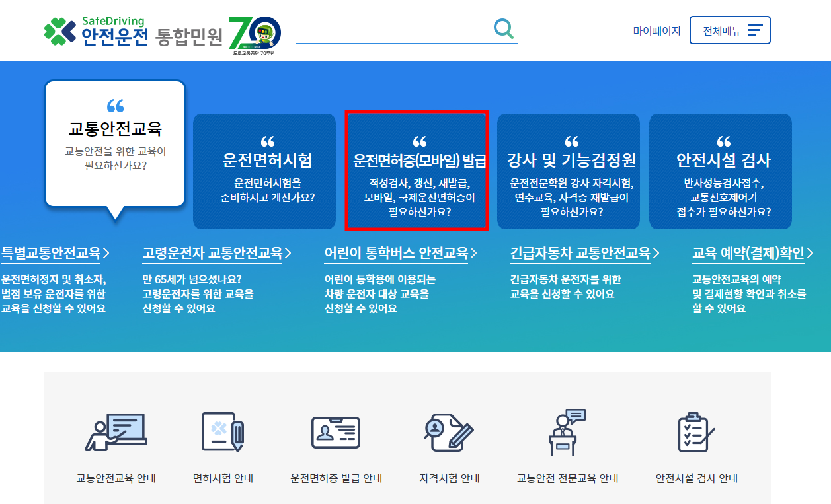Go to 마이페이지
This screenshot has height=504, width=831.
point(656,30)
